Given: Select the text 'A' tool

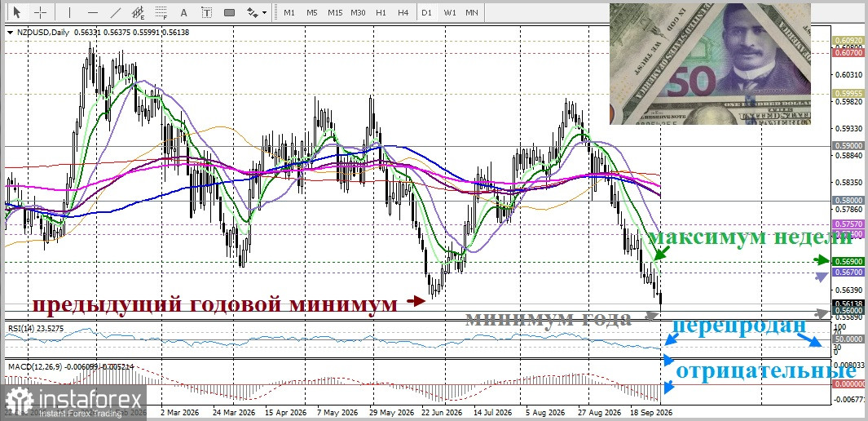Looking at the screenshot, I should (183, 11).
